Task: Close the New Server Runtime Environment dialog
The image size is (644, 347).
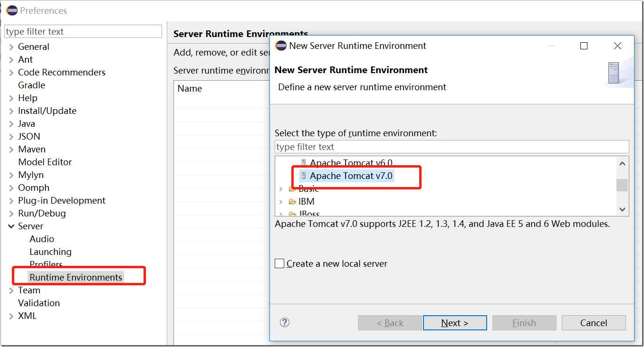Action: point(617,46)
